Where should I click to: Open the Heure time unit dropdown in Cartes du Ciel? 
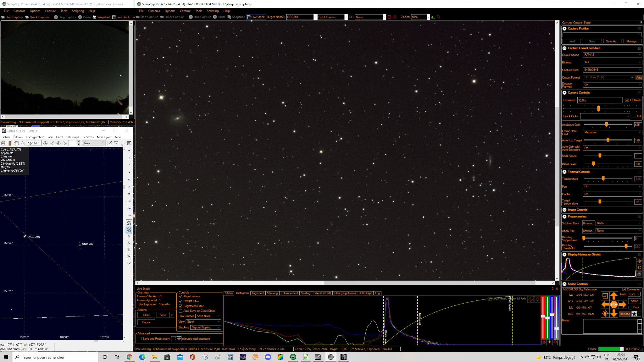[93, 143]
